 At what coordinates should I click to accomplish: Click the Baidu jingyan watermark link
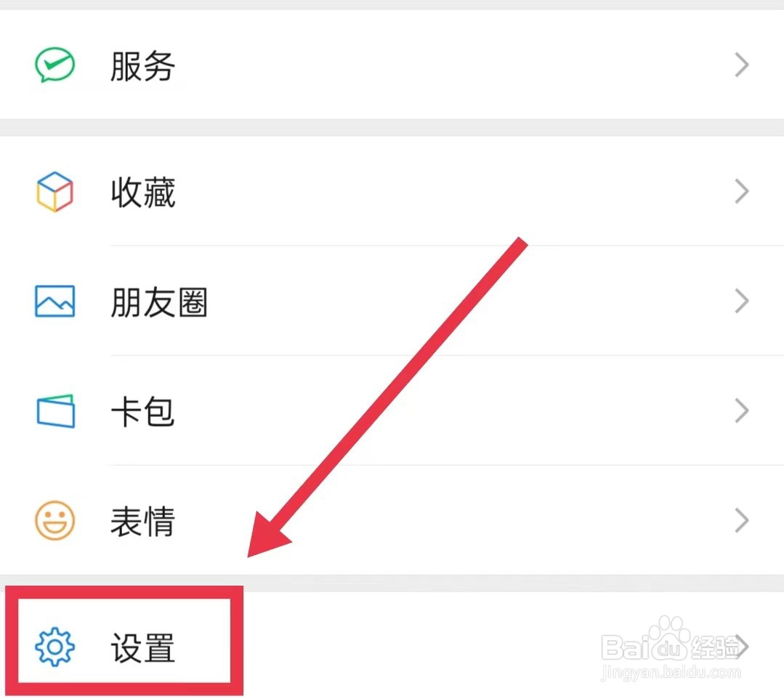coord(671,650)
